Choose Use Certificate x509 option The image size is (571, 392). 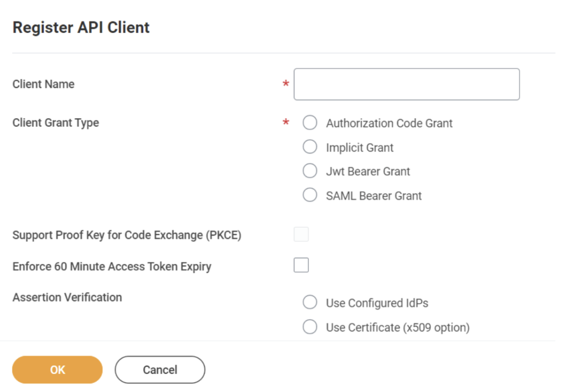310,327
